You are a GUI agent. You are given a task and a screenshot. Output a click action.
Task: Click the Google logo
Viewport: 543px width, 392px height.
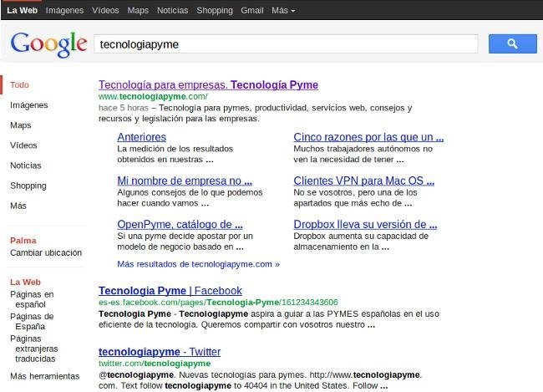[x=48, y=43]
